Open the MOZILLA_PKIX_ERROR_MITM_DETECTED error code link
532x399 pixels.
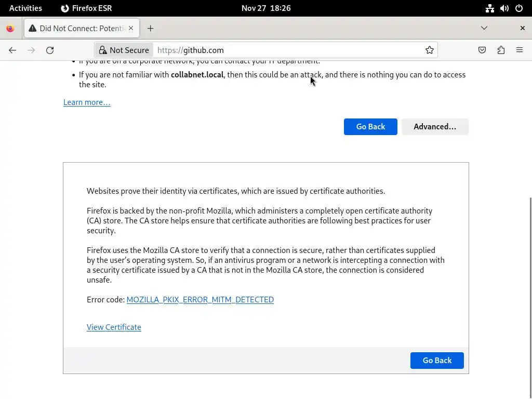(200, 300)
